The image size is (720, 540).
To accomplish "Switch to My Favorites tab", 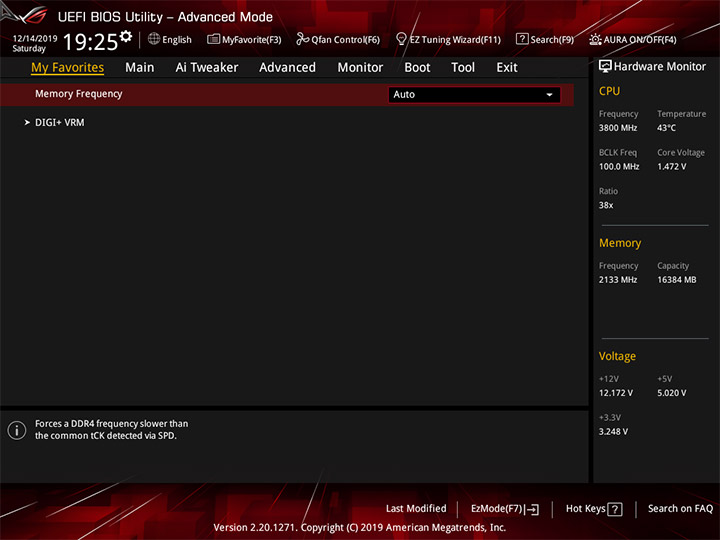I will 68,68.
